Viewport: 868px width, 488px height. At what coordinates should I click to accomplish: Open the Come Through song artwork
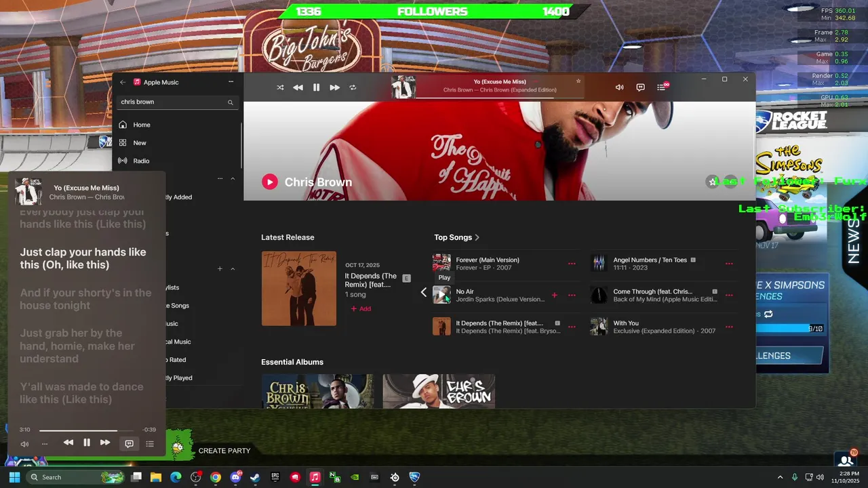point(599,295)
